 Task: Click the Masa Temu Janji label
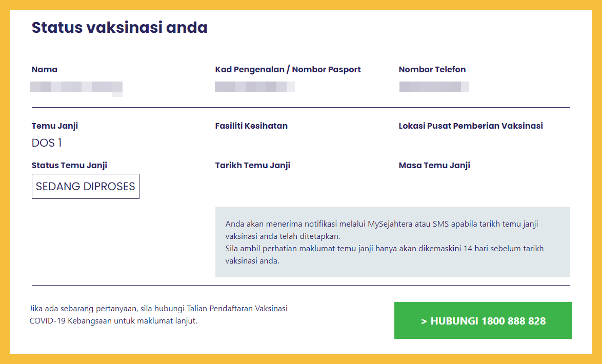pyautogui.click(x=434, y=166)
